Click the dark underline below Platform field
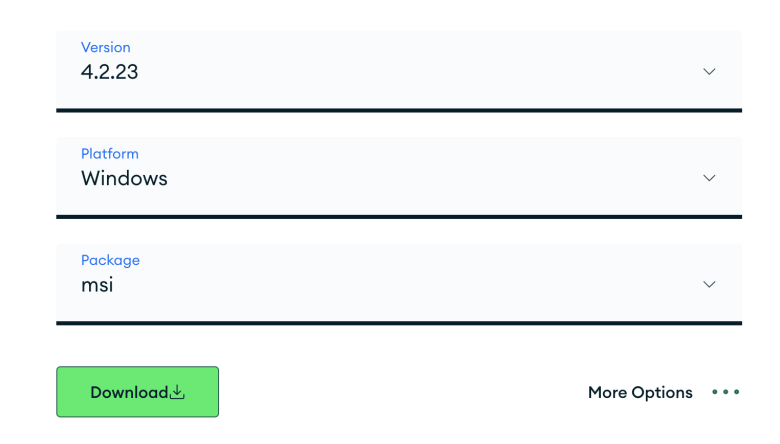Viewport: 780px width, 444px height. pyautogui.click(x=398, y=216)
